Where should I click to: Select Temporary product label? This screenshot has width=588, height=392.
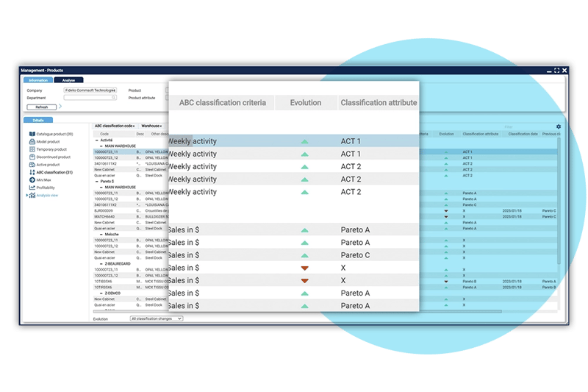point(51,149)
